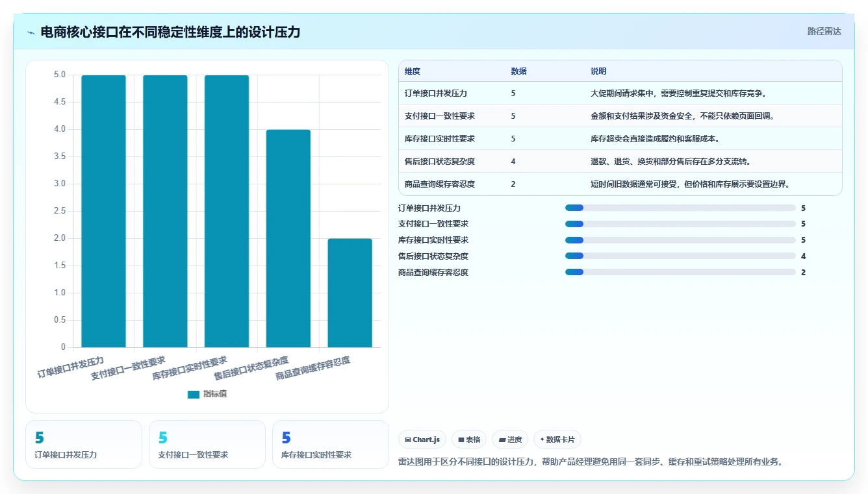Click the 商品查询缓存容忍度 chart bar
The image size is (868, 494).
tap(350, 293)
